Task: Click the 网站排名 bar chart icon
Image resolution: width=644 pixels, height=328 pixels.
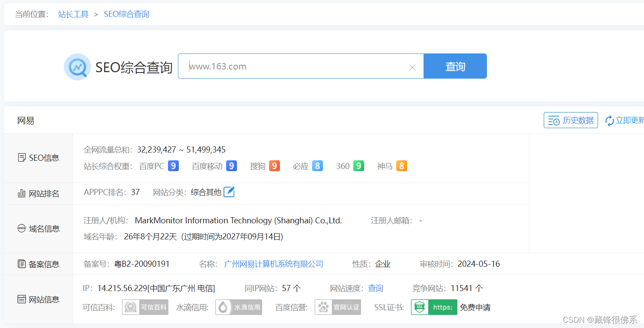Action: pyautogui.click(x=22, y=193)
